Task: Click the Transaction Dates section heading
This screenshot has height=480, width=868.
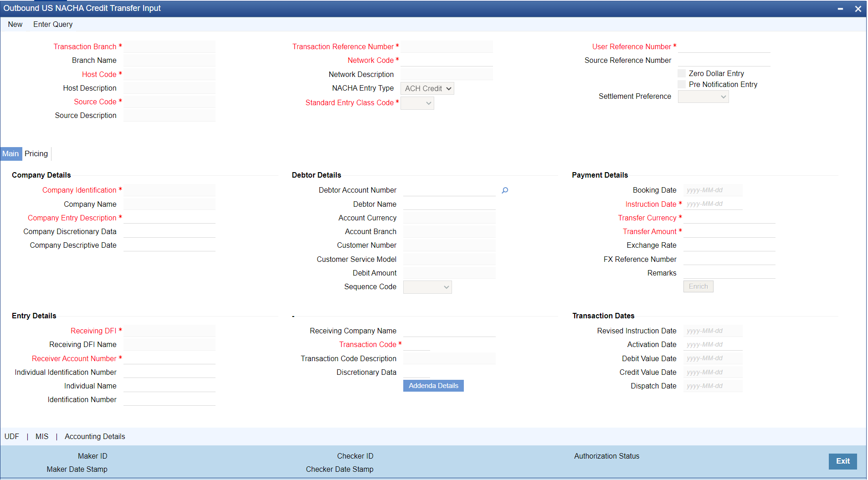Action: coord(604,316)
